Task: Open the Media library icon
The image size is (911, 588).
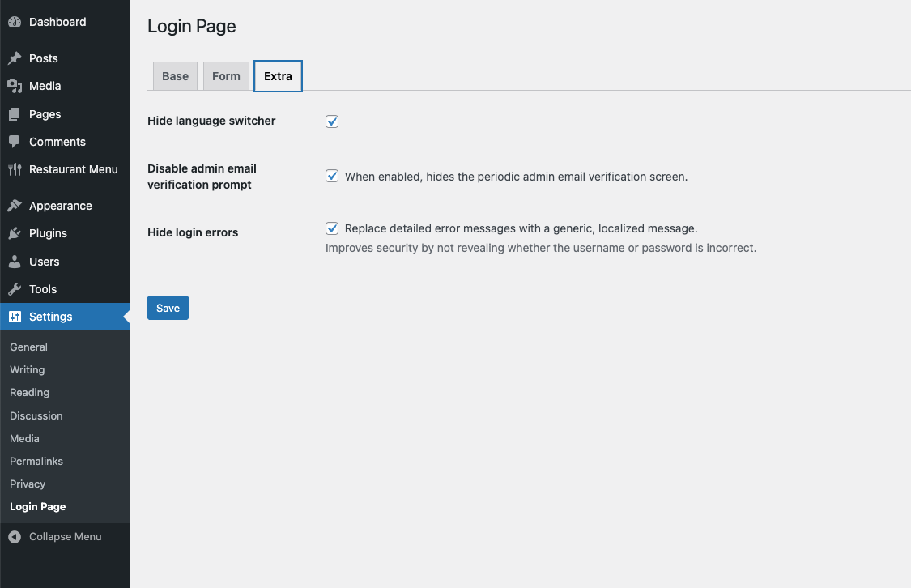Action: pos(15,86)
